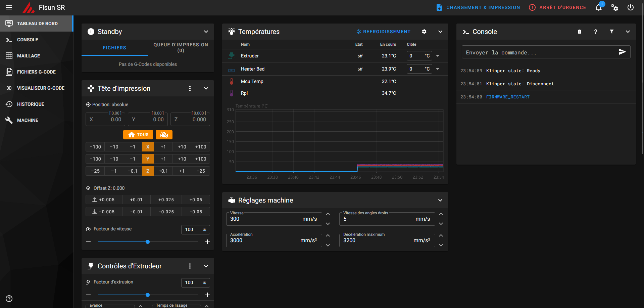Image resolution: width=644 pixels, height=308 pixels.
Task: Collapse the Standby panel
Action: [206, 32]
